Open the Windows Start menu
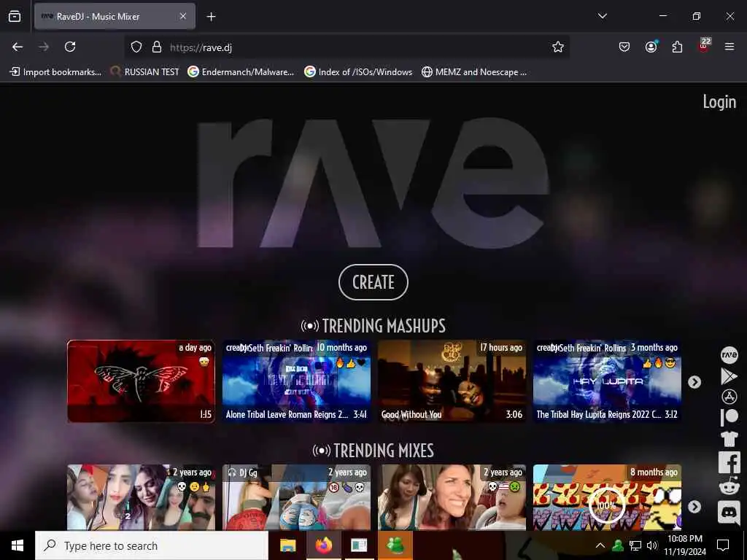This screenshot has width=747, height=560. point(18,545)
